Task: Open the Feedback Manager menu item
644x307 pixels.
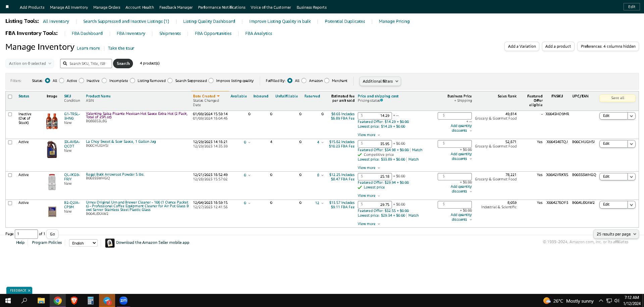Action: (176, 7)
